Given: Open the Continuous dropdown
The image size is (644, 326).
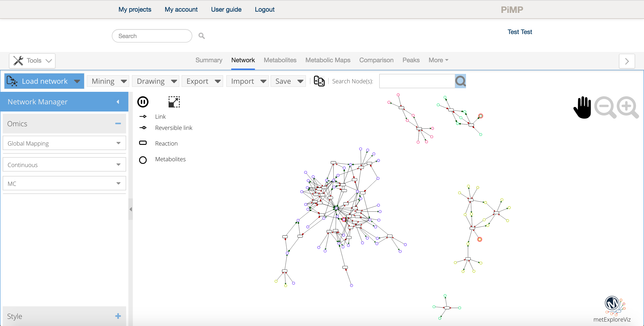Looking at the screenshot, I should coord(64,165).
